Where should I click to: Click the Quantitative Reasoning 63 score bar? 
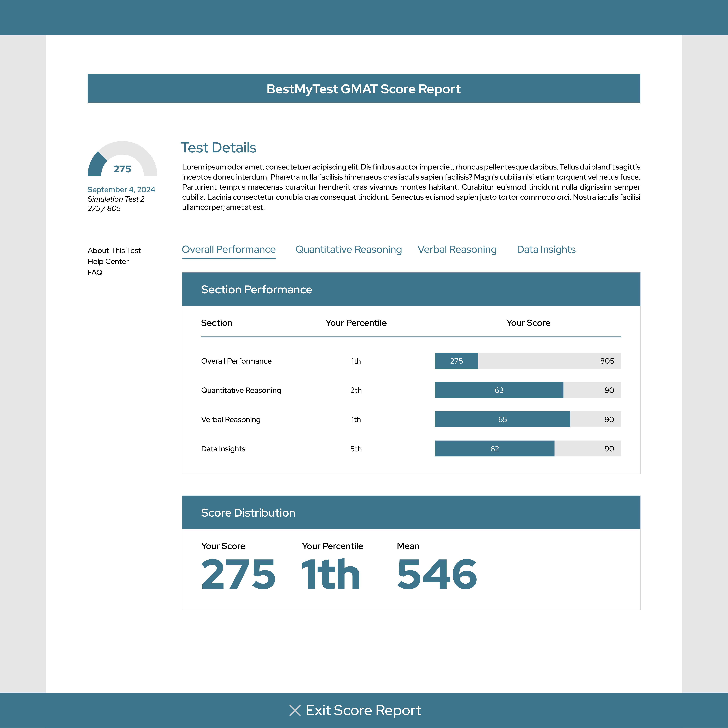[528, 390]
